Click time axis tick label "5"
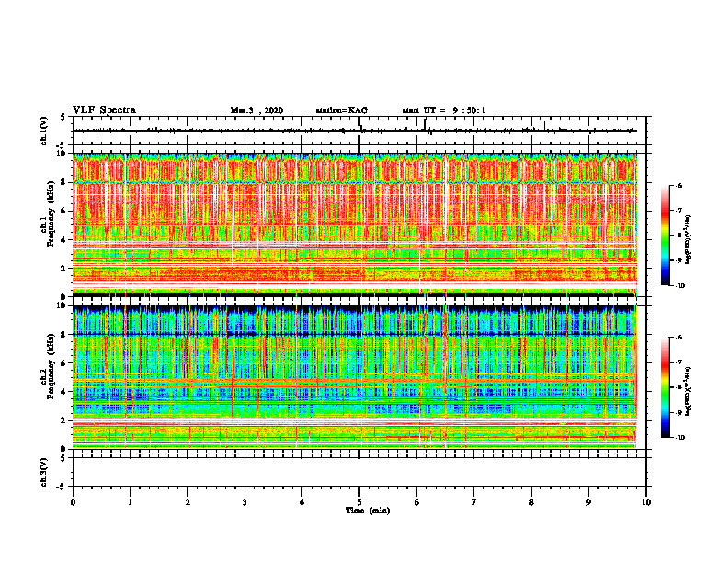Screen dimensions: 728x563 tap(359, 502)
